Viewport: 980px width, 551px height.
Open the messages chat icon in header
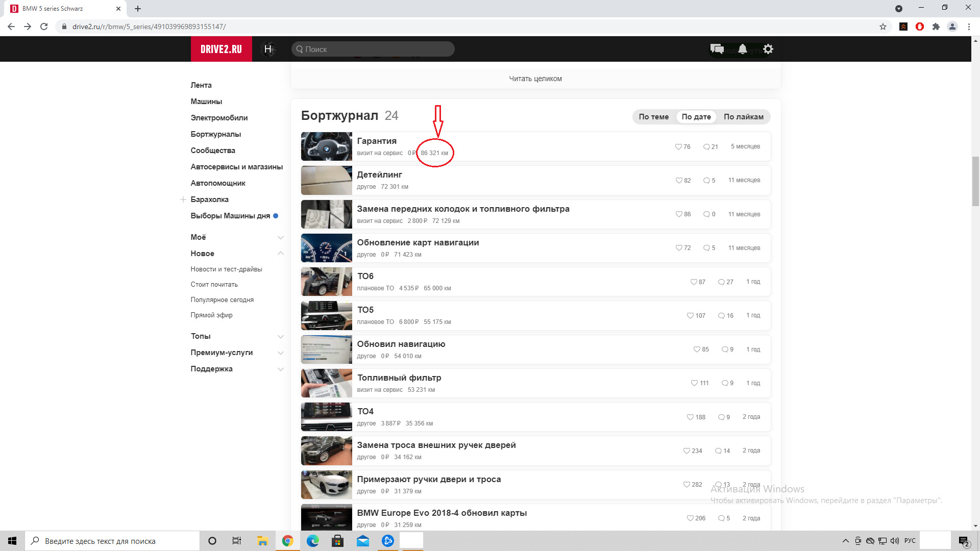coord(717,49)
